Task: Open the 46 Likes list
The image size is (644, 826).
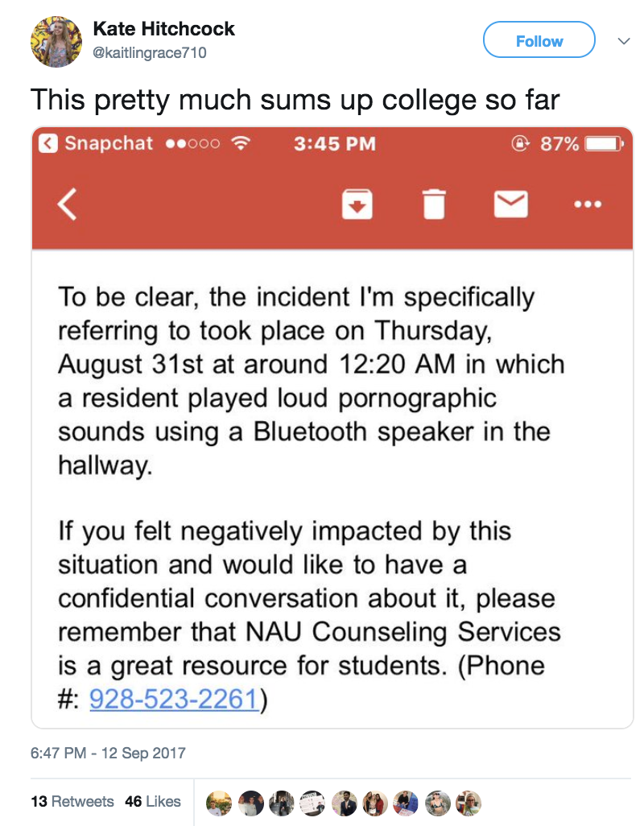Action: point(153,801)
